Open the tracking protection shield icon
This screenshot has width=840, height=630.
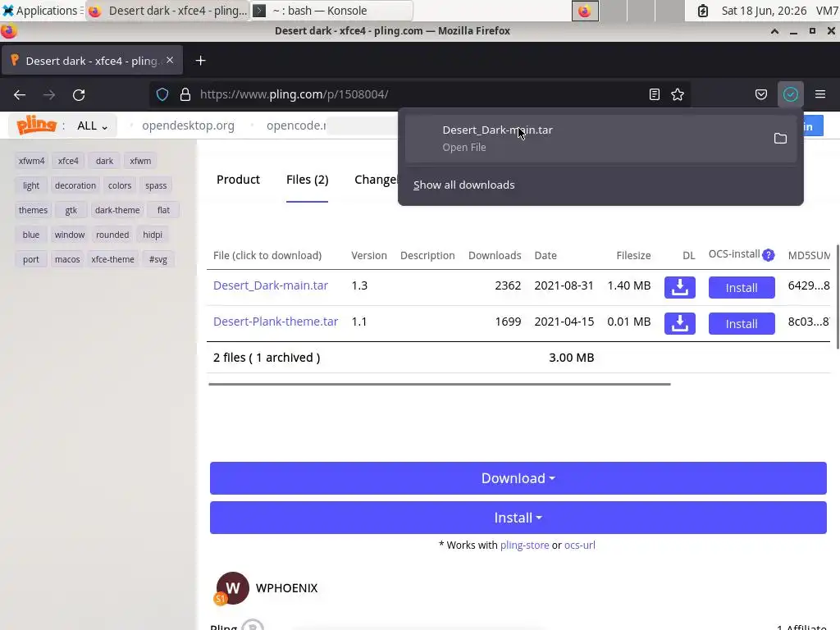[x=162, y=95]
